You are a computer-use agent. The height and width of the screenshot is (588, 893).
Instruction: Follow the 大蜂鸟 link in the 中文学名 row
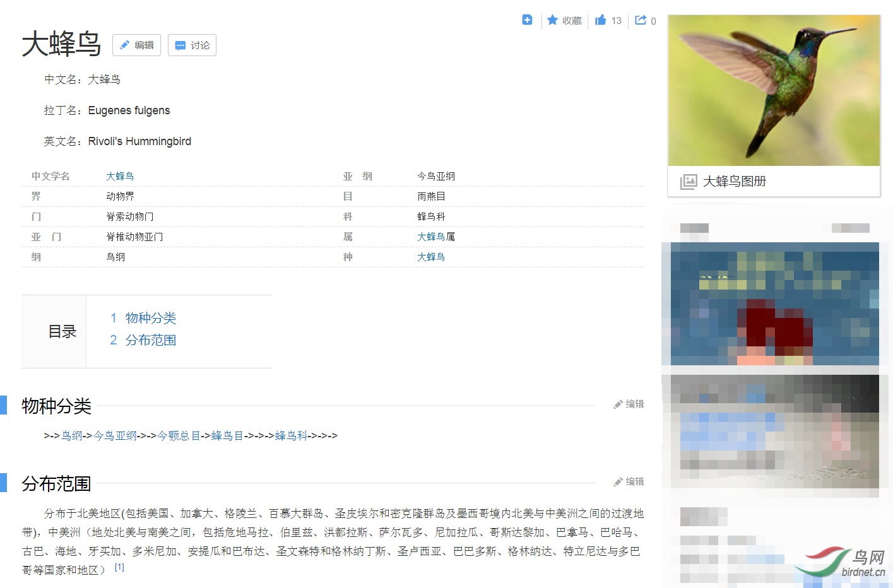120,175
